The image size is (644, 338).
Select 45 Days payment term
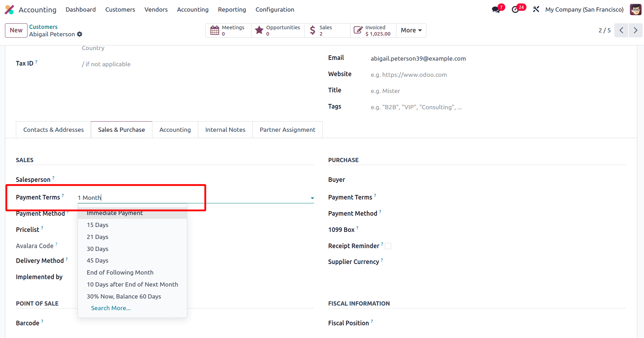pos(132,260)
